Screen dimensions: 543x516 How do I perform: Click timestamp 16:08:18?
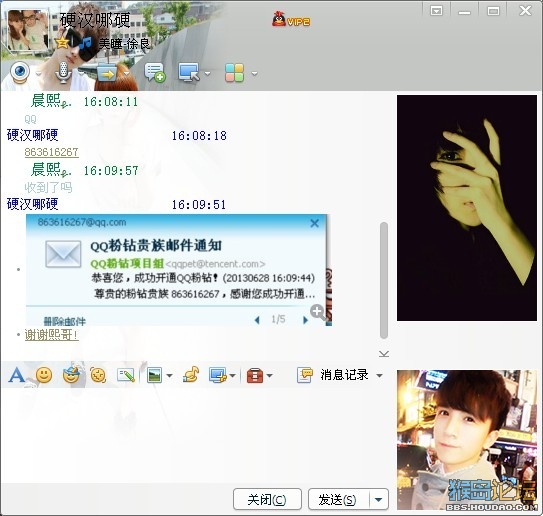point(199,136)
